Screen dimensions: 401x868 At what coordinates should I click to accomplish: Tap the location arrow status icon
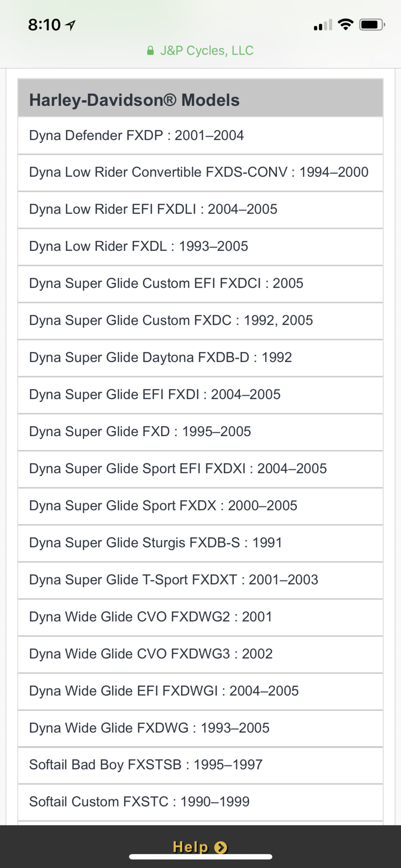point(70,25)
